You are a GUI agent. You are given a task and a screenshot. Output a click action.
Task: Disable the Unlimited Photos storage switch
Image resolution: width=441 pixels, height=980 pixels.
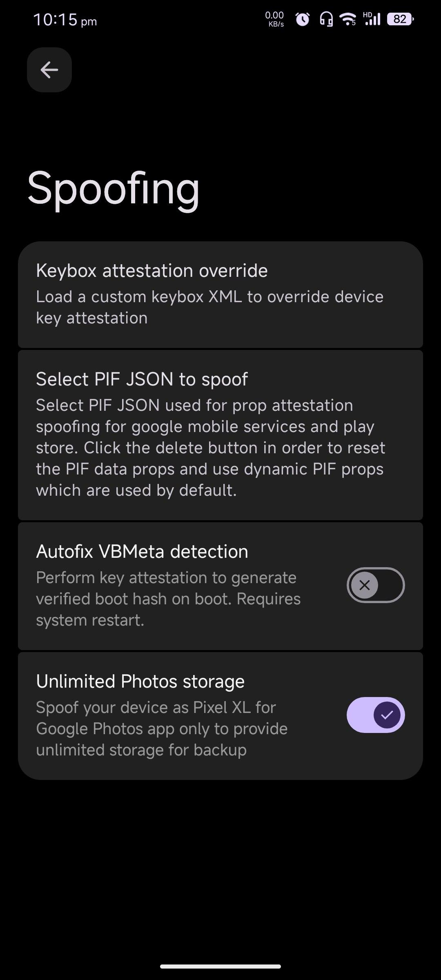point(376,715)
